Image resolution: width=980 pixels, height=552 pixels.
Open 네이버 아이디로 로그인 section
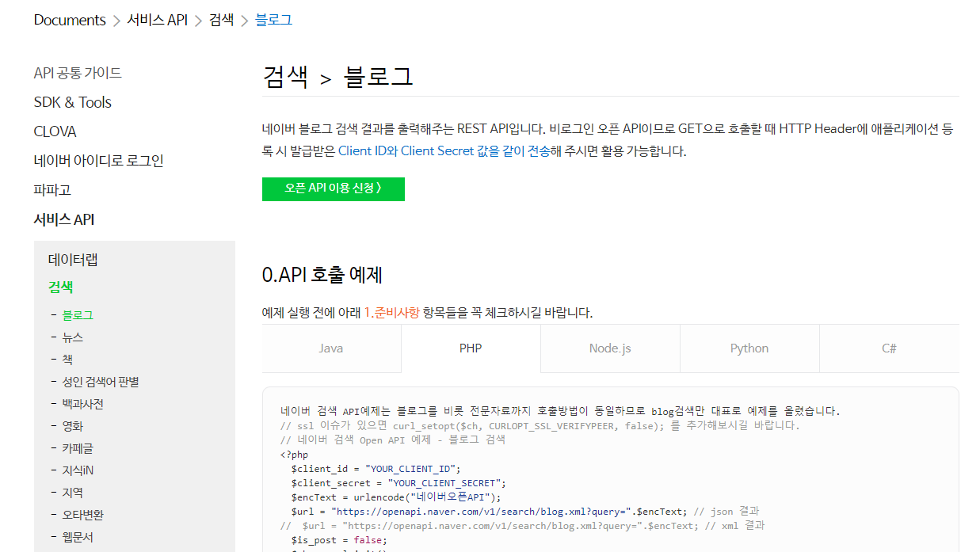pyautogui.click(x=98, y=161)
